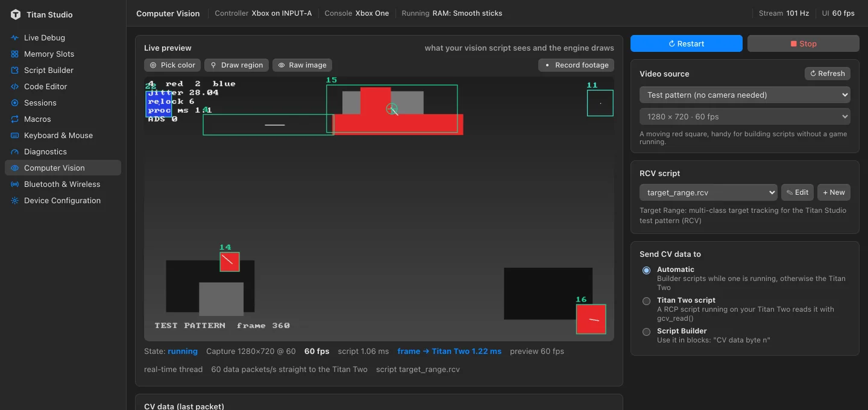The width and height of the screenshot is (868, 410).
Task: Click the CV data (last packet) heading
Action: click(184, 406)
